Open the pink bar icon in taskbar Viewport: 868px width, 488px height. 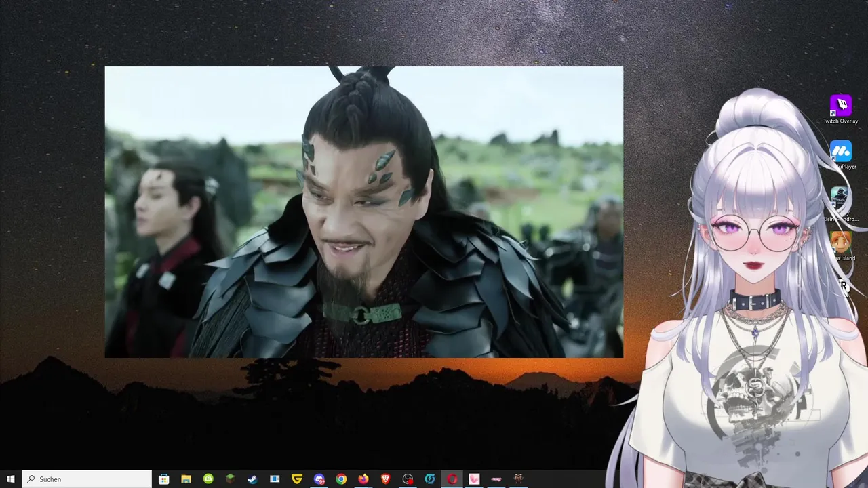496,479
